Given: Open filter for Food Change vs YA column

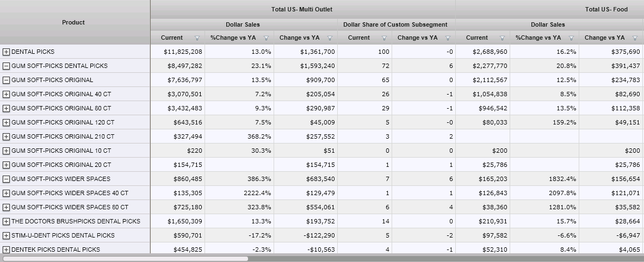Looking at the screenshot, I should click(x=635, y=38).
